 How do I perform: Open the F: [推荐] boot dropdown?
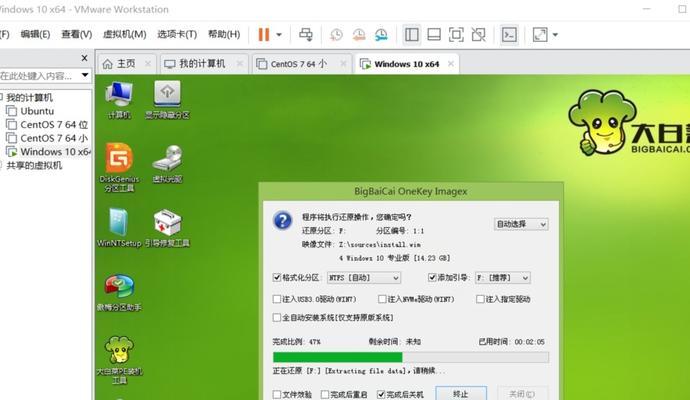pyautogui.click(x=503, y=278)
